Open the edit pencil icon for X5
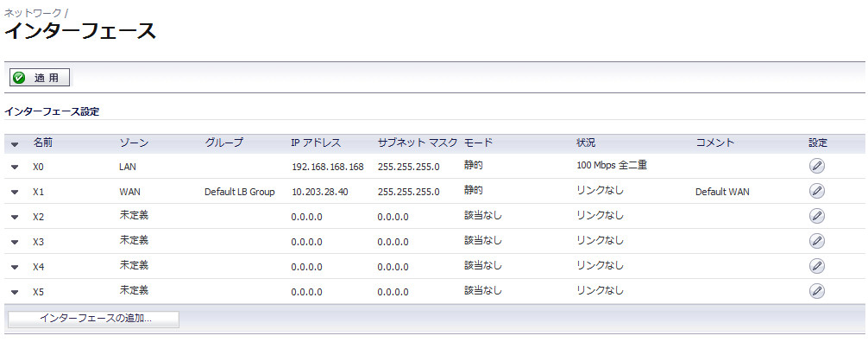The height and width of the screenshot is (342, 868). click(816, 290)
